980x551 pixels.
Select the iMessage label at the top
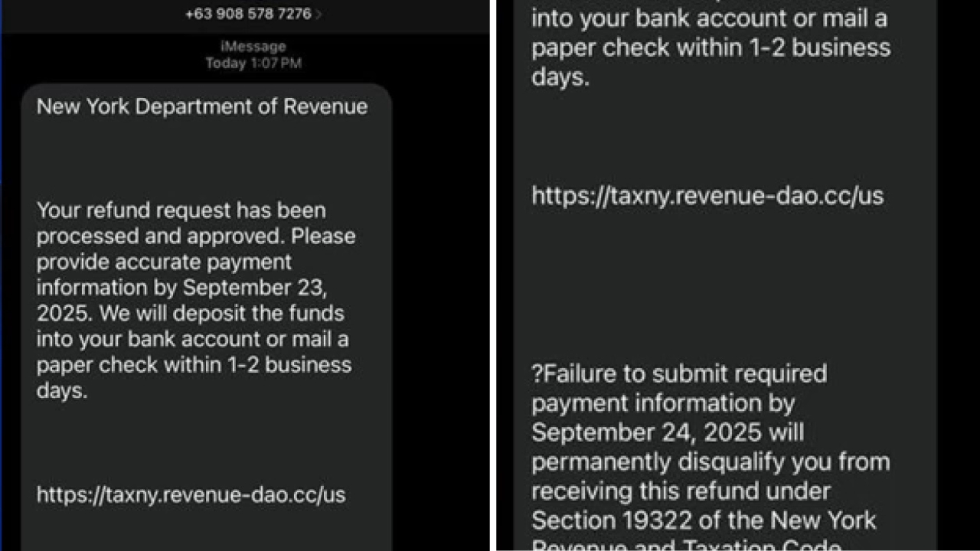click(253, 46)
